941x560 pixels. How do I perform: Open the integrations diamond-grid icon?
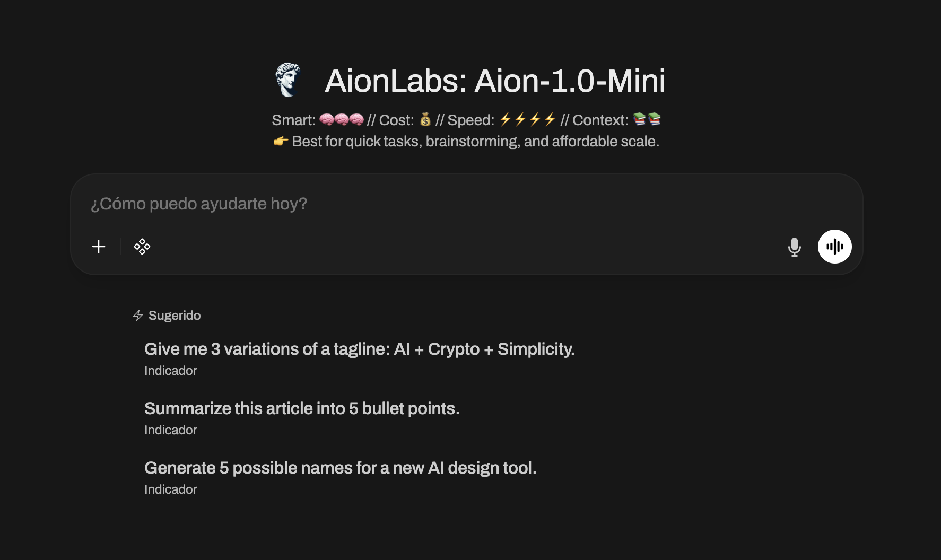142,247
